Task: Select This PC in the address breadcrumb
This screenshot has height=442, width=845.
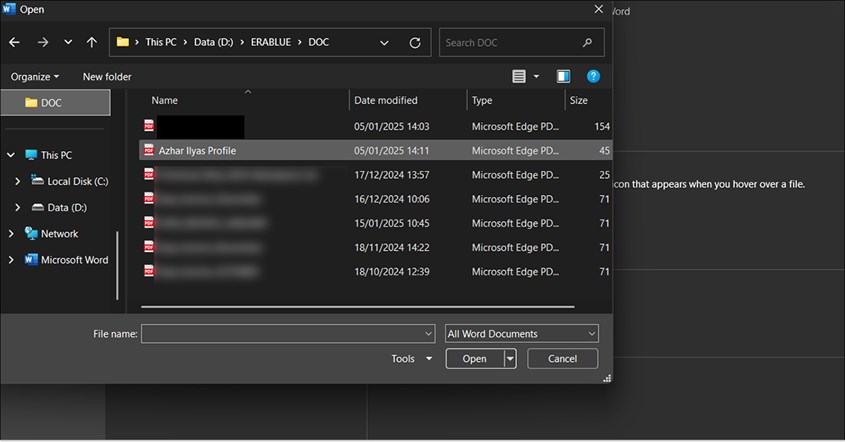Action: coord(161,42)
